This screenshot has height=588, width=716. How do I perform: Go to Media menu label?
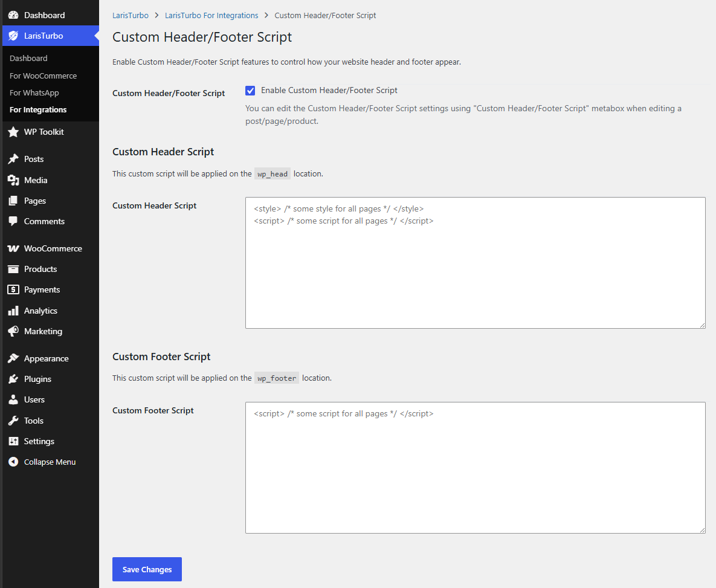point(36,180)
